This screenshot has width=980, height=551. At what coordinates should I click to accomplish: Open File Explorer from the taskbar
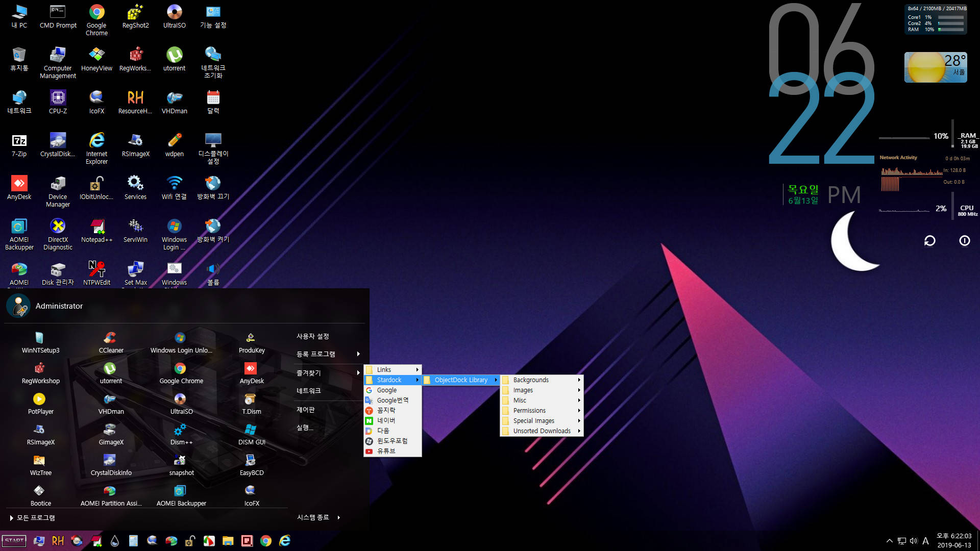coord(228,541)
